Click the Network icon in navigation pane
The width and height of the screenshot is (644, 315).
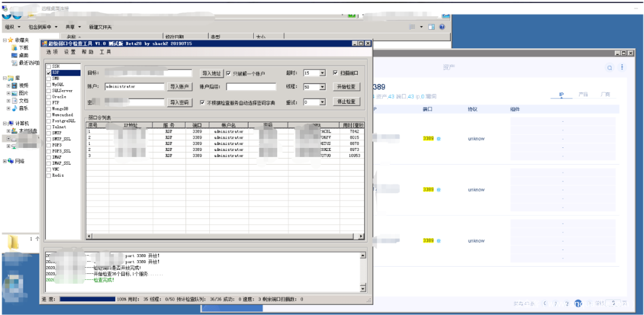pyautogui.click(x=11, y=161)
